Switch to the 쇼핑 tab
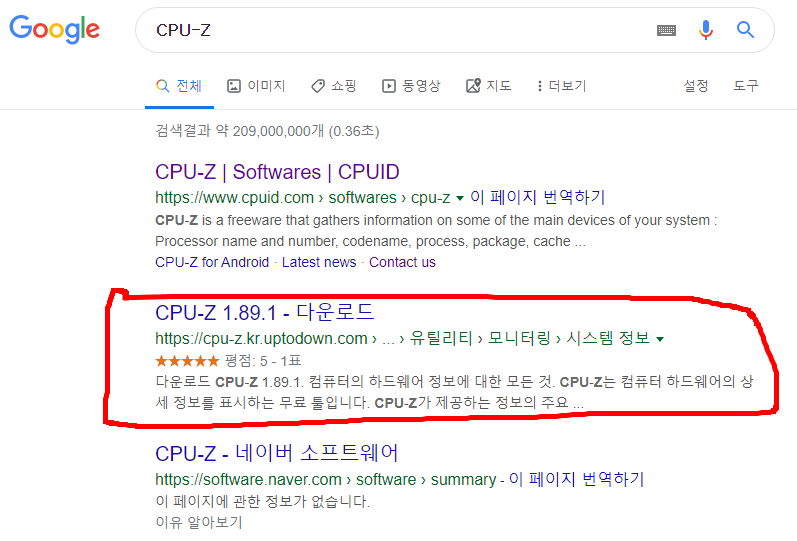Viewport: 797px width, 541px height. click(x=333, y=86)
